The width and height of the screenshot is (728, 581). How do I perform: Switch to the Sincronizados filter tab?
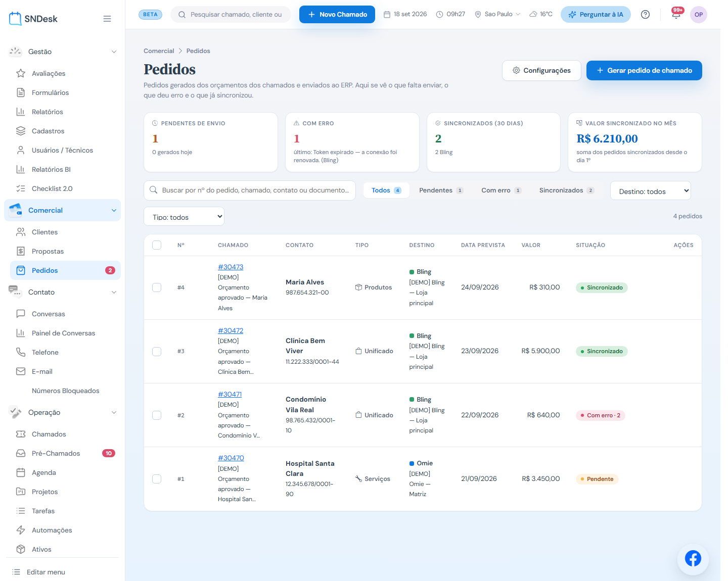point(566,190)
